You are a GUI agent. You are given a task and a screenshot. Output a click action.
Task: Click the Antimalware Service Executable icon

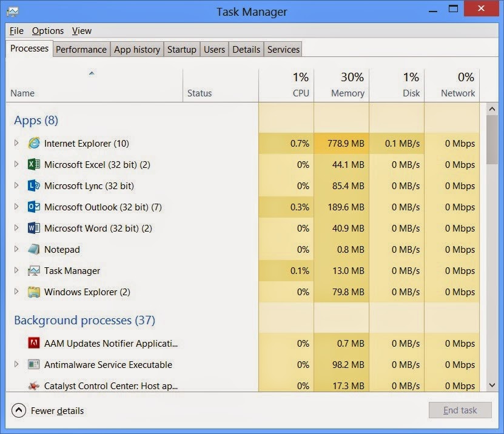34,365
